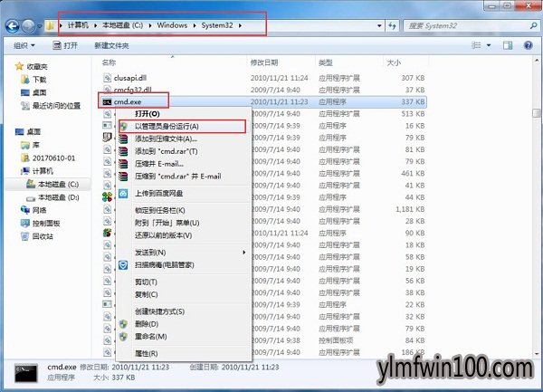Click the cmd.exe black console icon
The width and height of the screenshot is (543, 392).
107,101
